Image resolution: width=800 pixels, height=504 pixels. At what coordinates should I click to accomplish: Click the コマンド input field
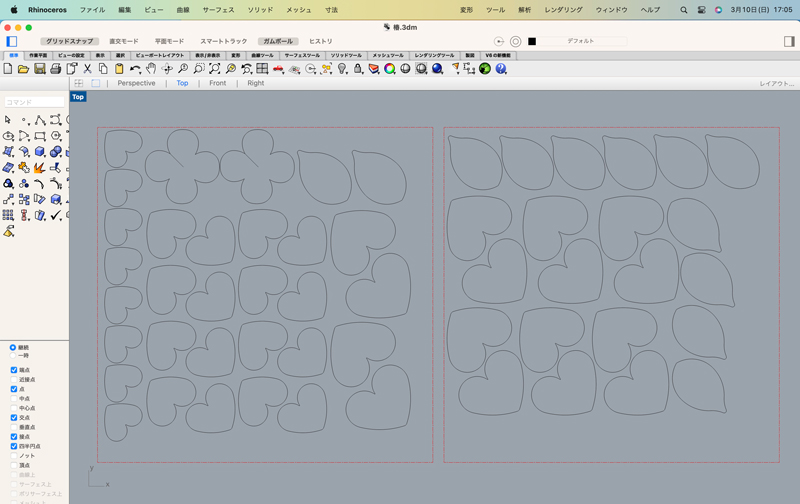click(x=34, y=102)
